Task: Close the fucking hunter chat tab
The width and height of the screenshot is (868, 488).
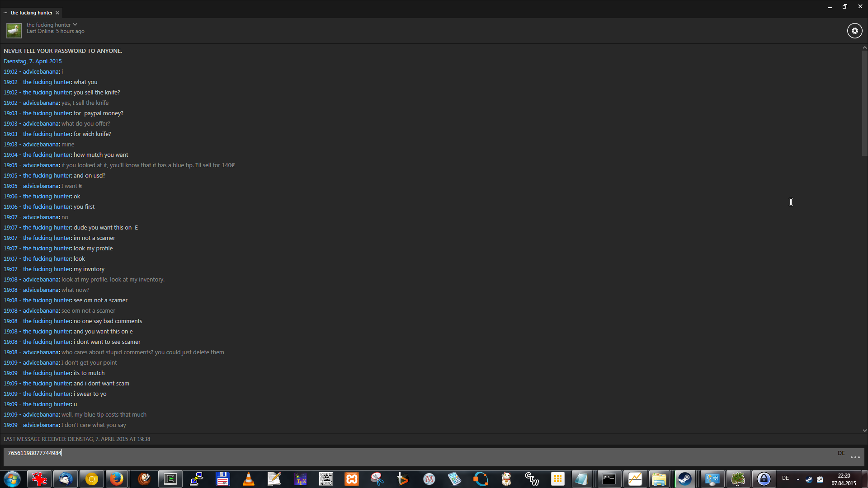Action: click(57, 13)
